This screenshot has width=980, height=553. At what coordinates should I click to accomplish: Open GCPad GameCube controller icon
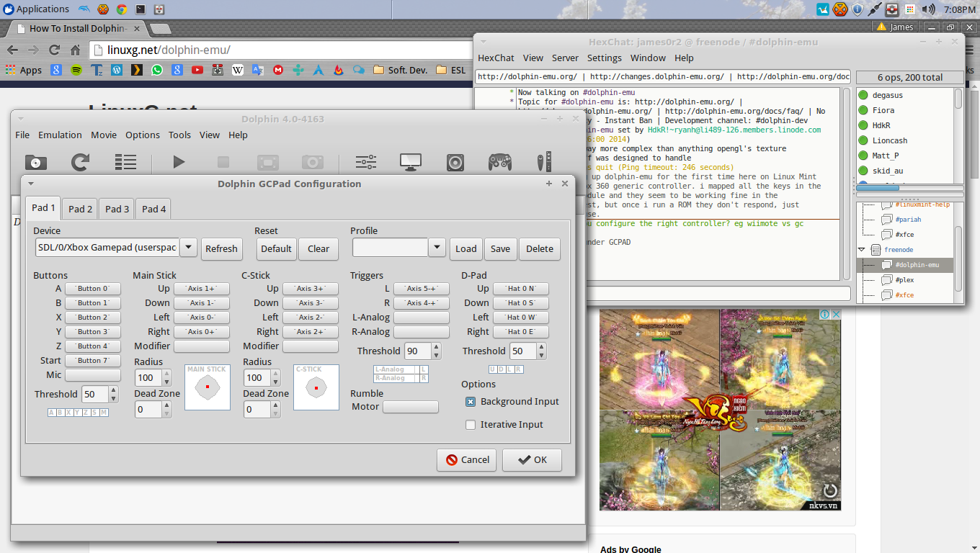(x=500, y=162)
